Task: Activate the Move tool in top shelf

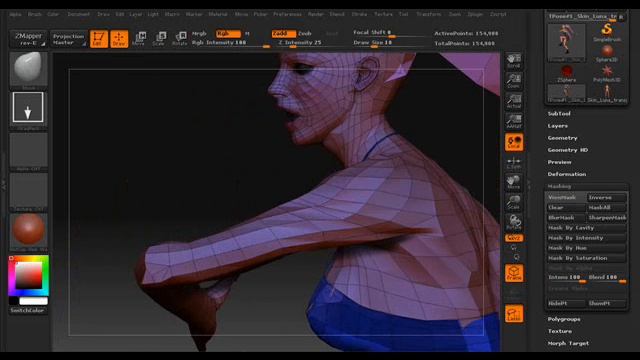Action: 139,39
